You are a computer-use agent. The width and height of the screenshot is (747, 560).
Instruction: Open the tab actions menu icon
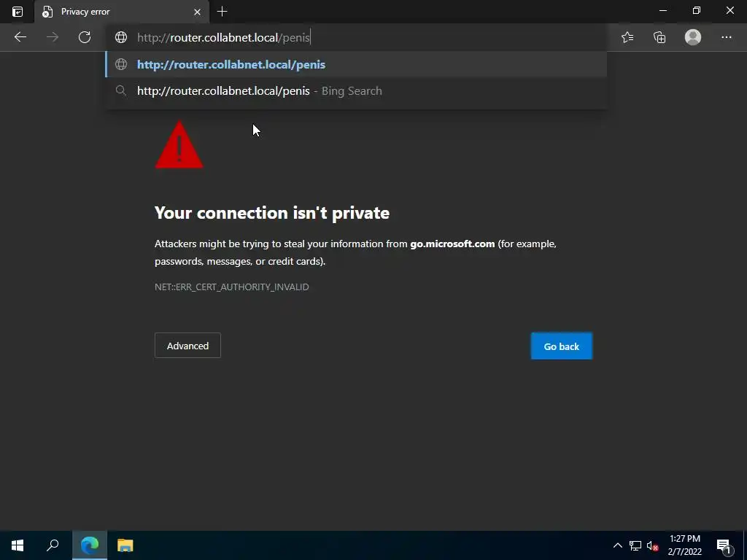(18, 12)
